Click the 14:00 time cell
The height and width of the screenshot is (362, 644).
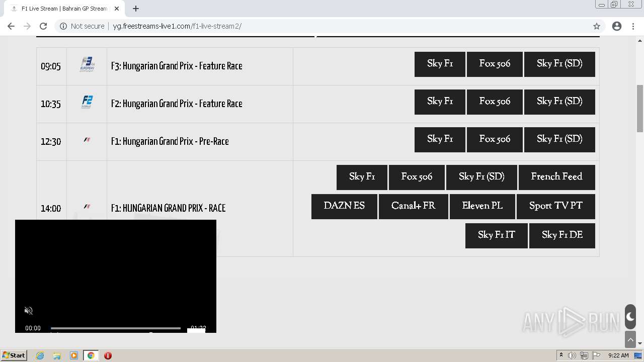click(x=51, y=209)
